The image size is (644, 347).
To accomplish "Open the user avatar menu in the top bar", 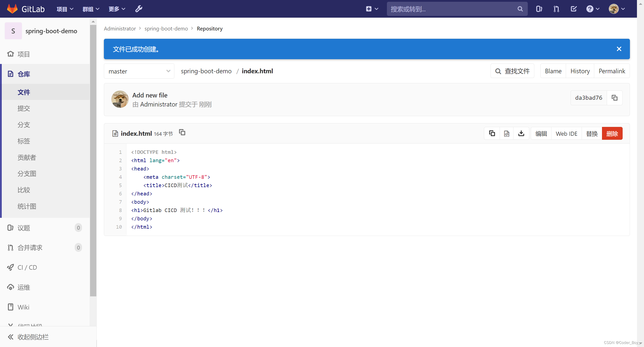I will click(617, 9).
